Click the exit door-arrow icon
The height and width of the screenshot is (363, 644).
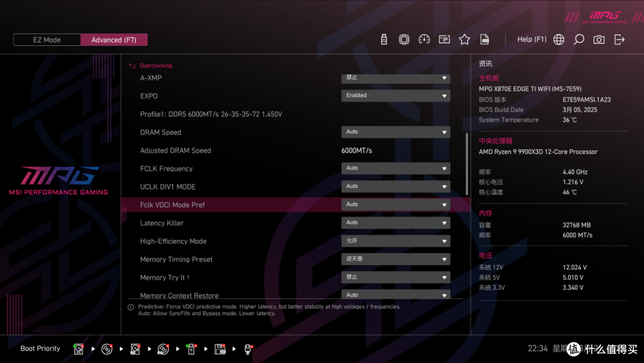[x=620, y=39]
